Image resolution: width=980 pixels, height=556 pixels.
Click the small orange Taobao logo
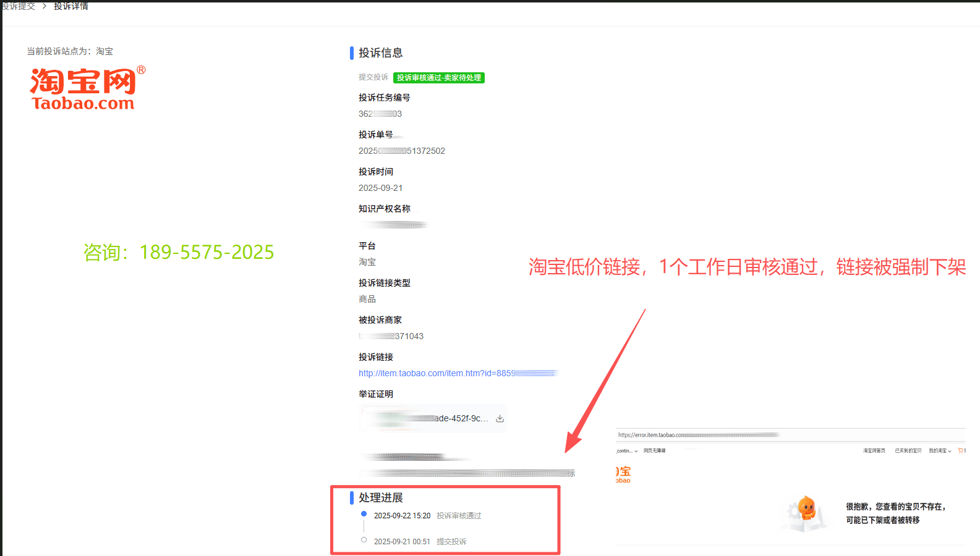pyautogui.click(x=623, y=474)
